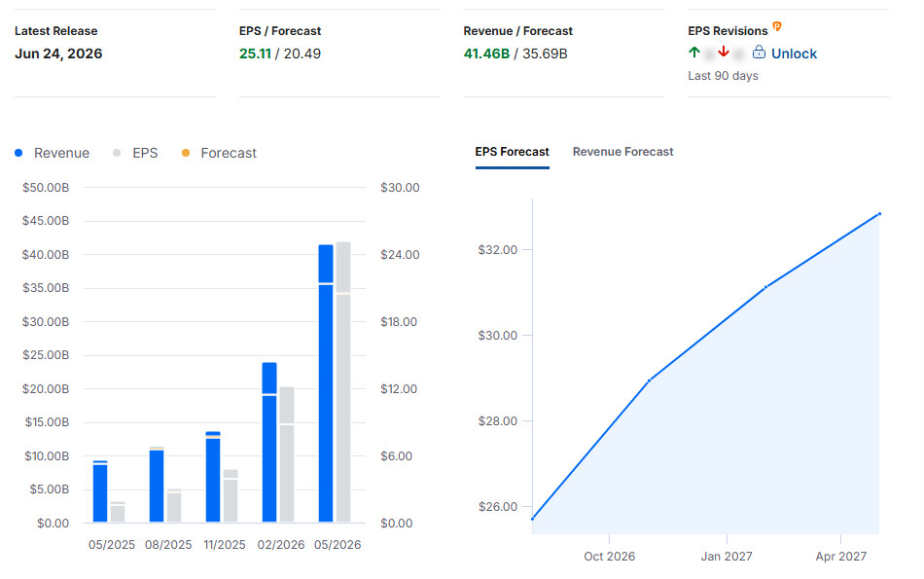Click the '11/2025' x-axis label
This screenshot has width=924, height=579.
coord(225,545)
